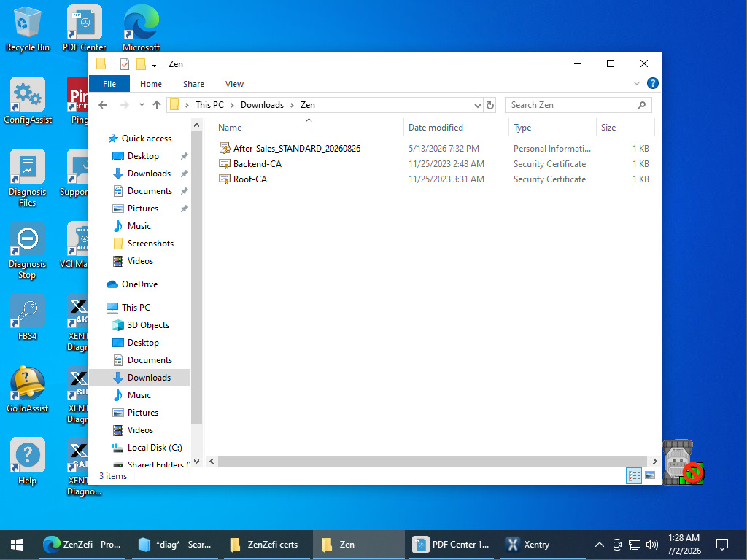Switch to ZenZefi Edge taskbar window
Screen dimensions: 747x560
82,545
